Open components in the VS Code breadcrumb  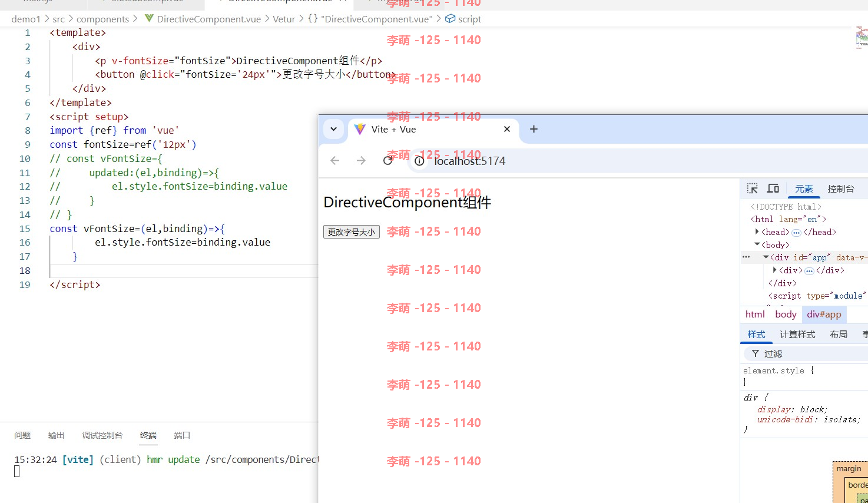102,19
